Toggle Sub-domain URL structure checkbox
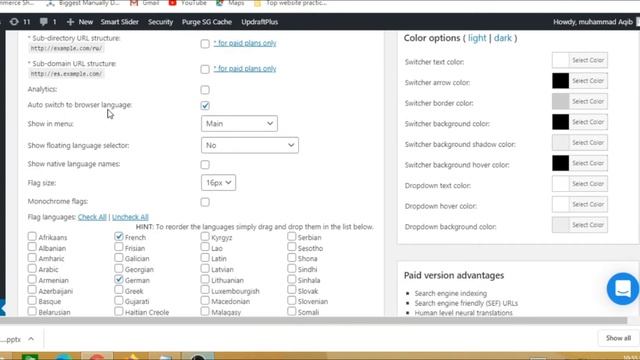 click(x=205, y=69)
